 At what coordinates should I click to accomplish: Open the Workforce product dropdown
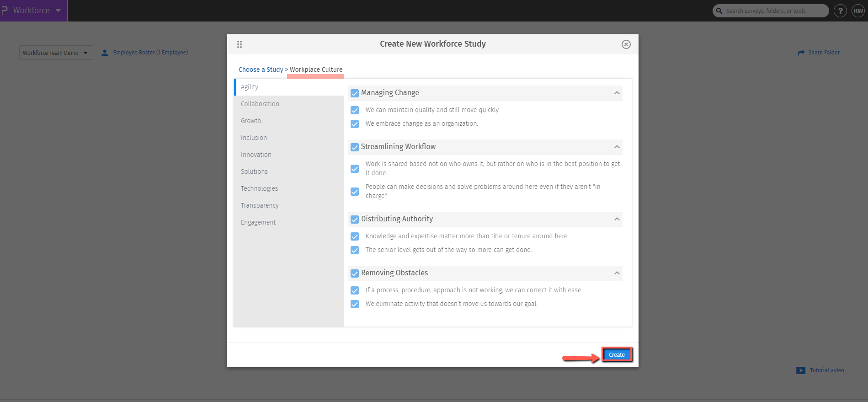pos(34,11)
